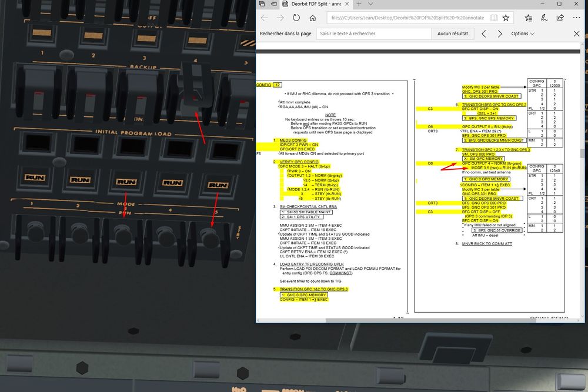Share this page
The height and width of the screenshot is (392, 588).
tap(560, 18)
